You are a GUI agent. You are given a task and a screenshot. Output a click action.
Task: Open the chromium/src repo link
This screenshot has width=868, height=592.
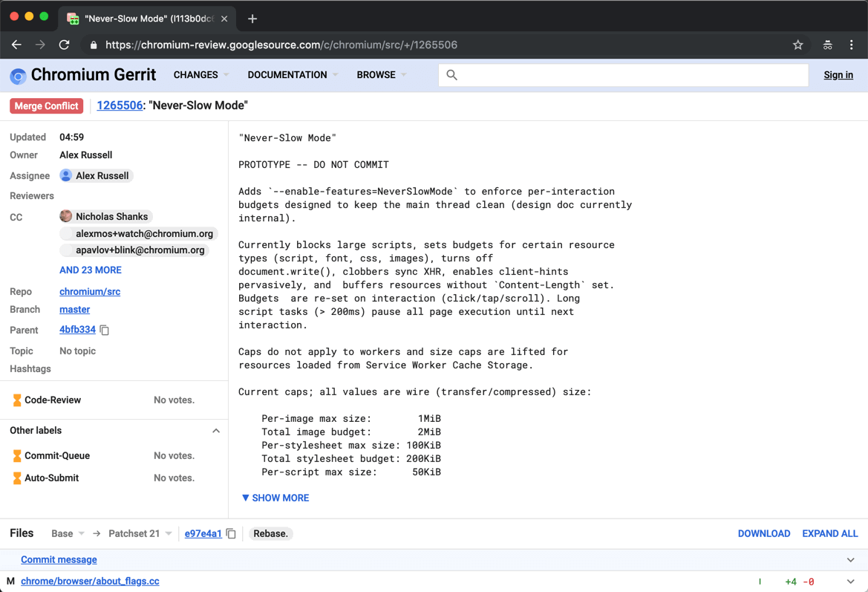tap(90, 291)
